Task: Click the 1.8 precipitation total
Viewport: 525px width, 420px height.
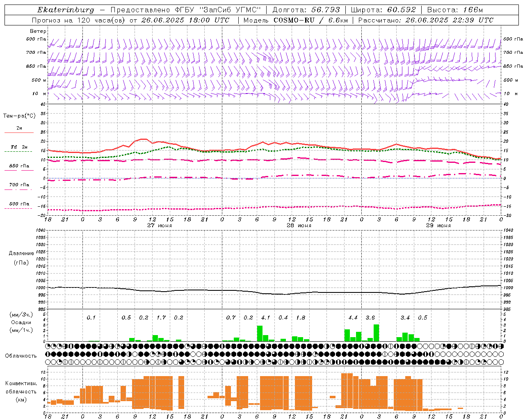Action: tap(301, 318)
